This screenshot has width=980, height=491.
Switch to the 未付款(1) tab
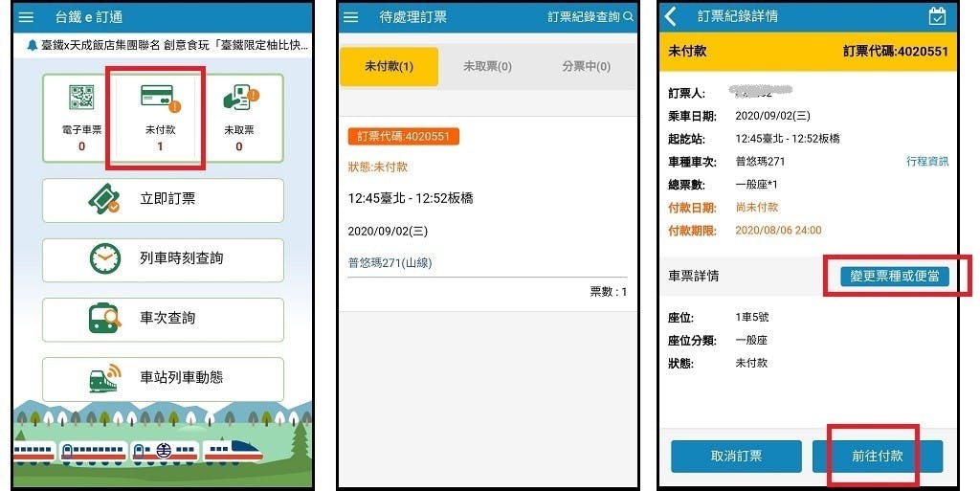point(389,66)
